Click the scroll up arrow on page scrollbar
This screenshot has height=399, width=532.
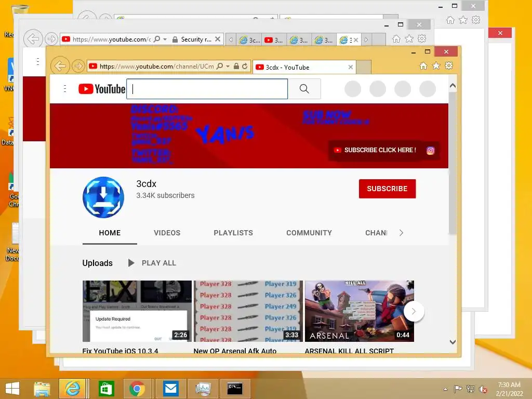(x=453, y=86)
